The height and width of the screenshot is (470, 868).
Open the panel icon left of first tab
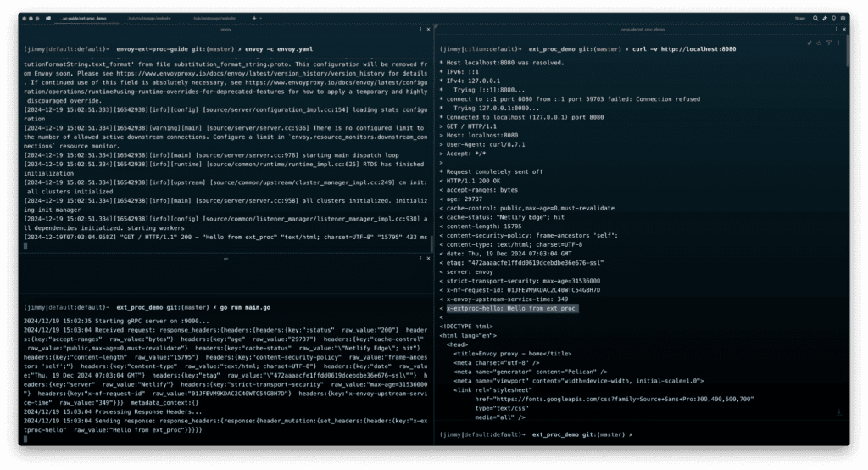coord(47,17)
